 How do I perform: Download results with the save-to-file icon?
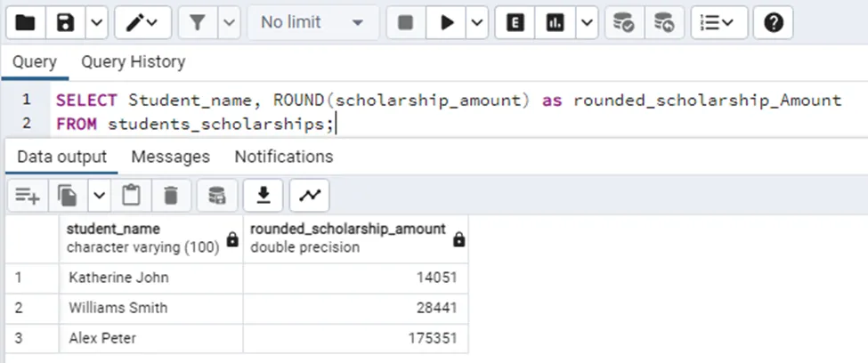[264, 195]
